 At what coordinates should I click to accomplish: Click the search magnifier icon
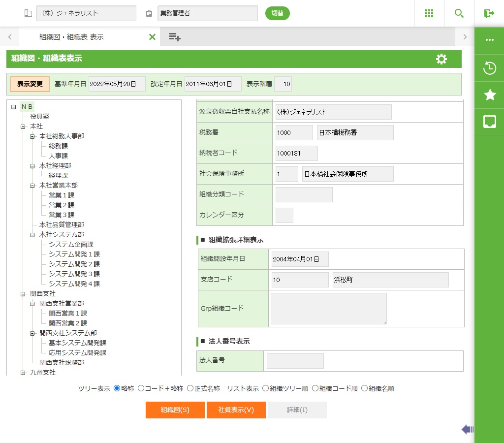click(x=459, y=13)
